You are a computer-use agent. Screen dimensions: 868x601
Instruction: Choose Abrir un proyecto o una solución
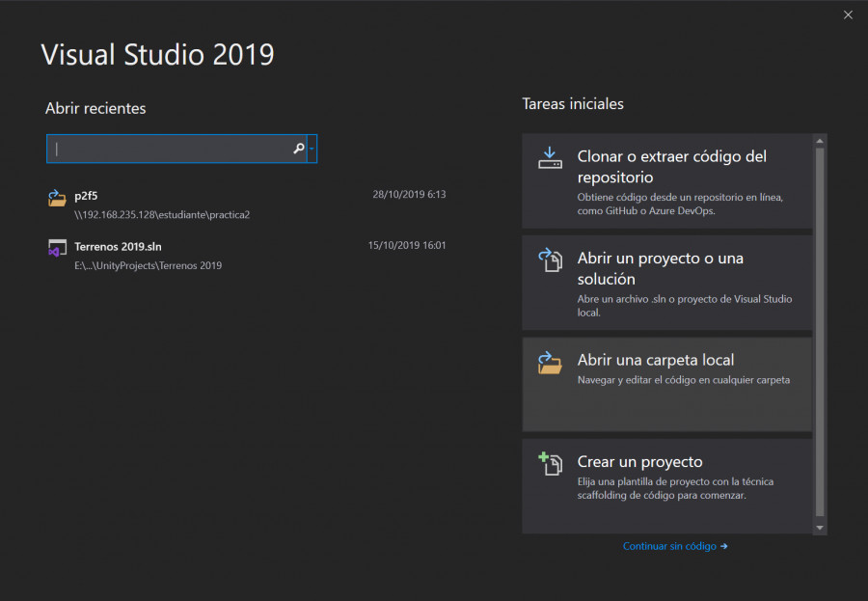point(666,283)
